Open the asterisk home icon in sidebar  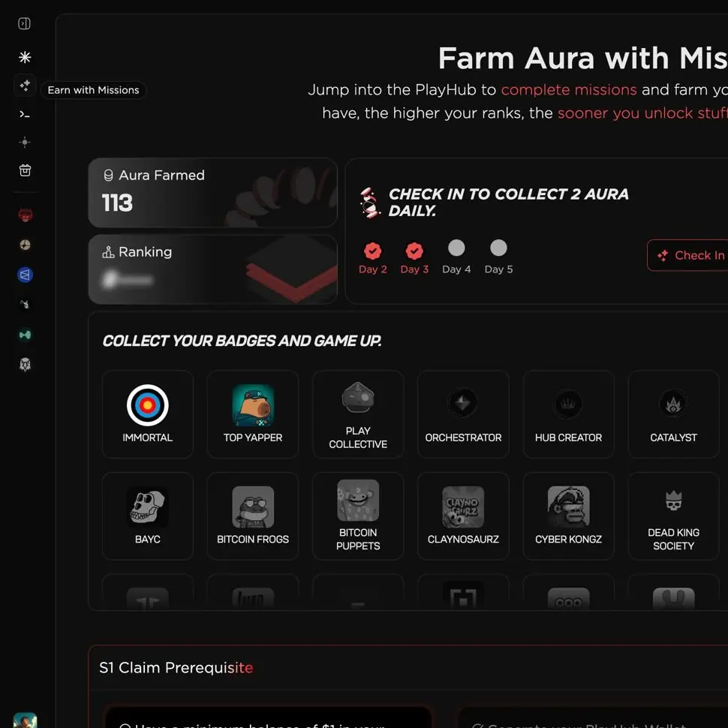click(x=25, y=57)
